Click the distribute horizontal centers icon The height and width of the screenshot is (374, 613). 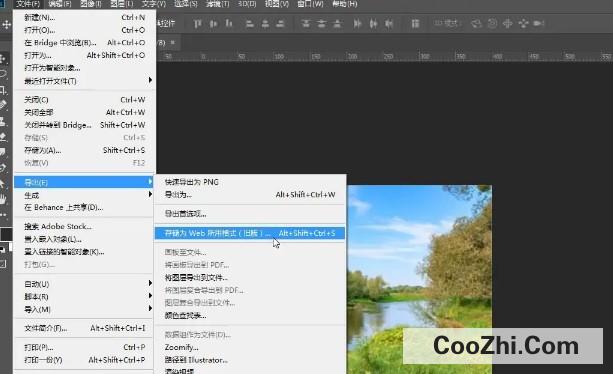(373, 24)
